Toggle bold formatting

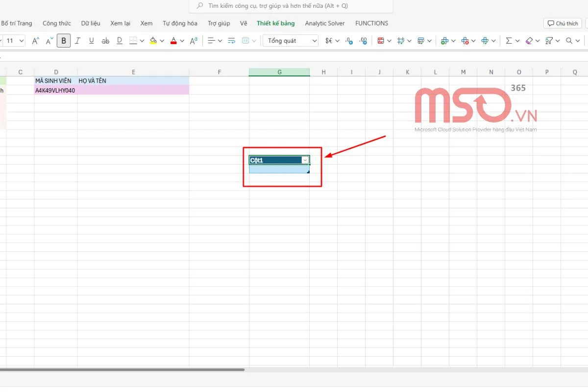pos(64,41)
